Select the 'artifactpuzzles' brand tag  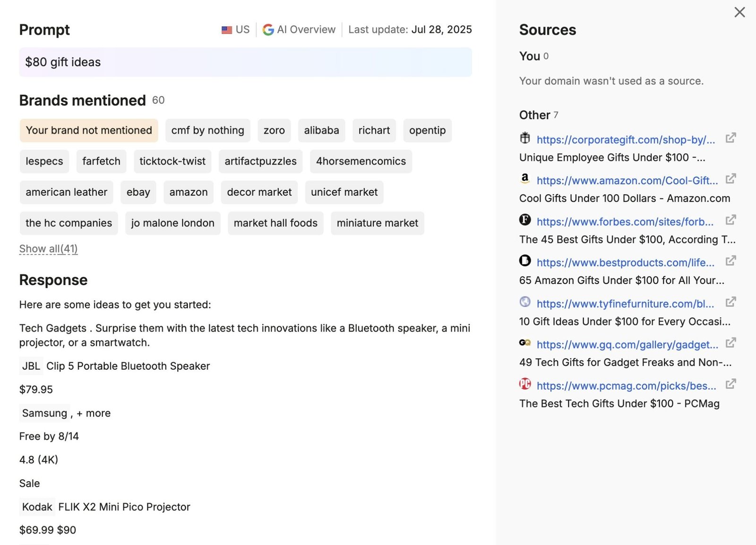tap(261, 161)
